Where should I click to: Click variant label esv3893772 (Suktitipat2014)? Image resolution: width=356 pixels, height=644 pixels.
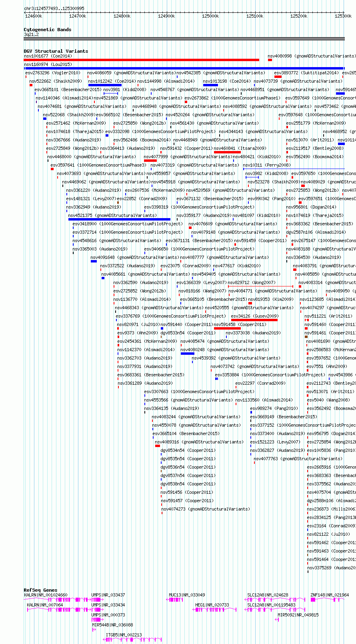tap(306, 73)
